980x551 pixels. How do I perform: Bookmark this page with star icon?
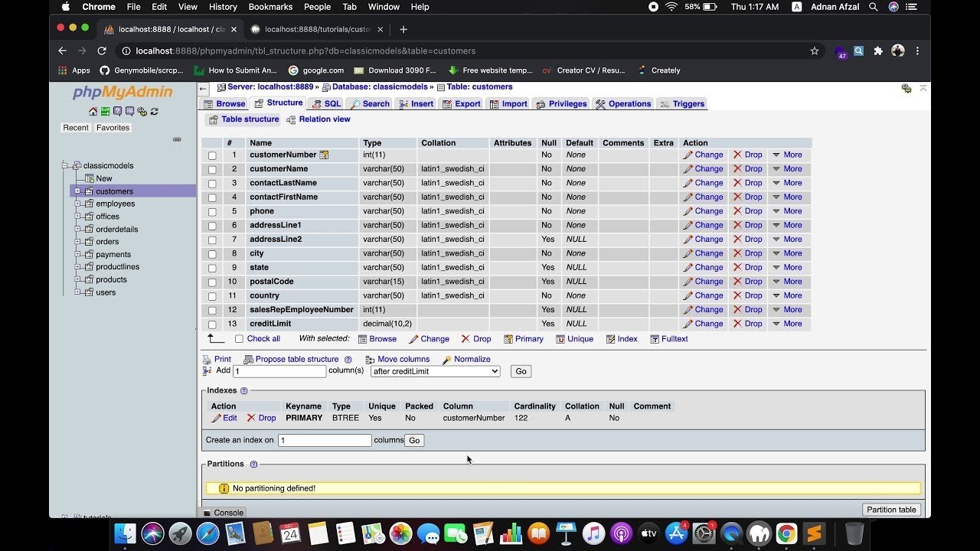pos(815,51)
